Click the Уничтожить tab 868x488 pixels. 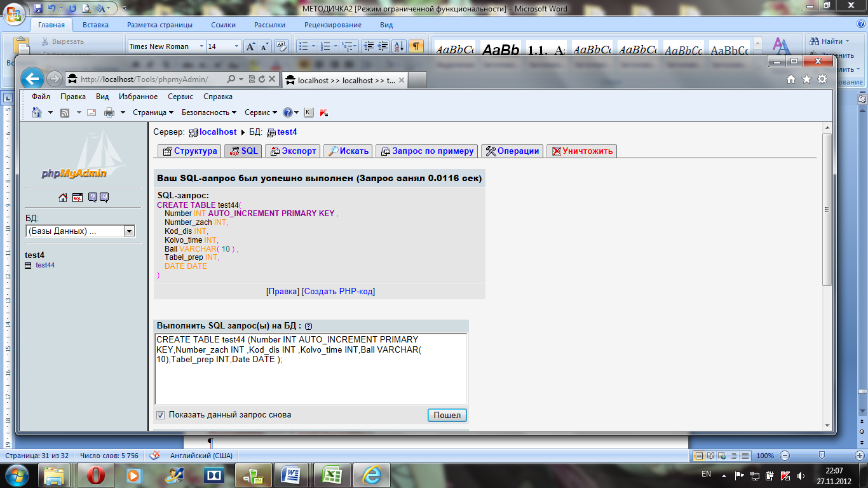tap(582, 151)
